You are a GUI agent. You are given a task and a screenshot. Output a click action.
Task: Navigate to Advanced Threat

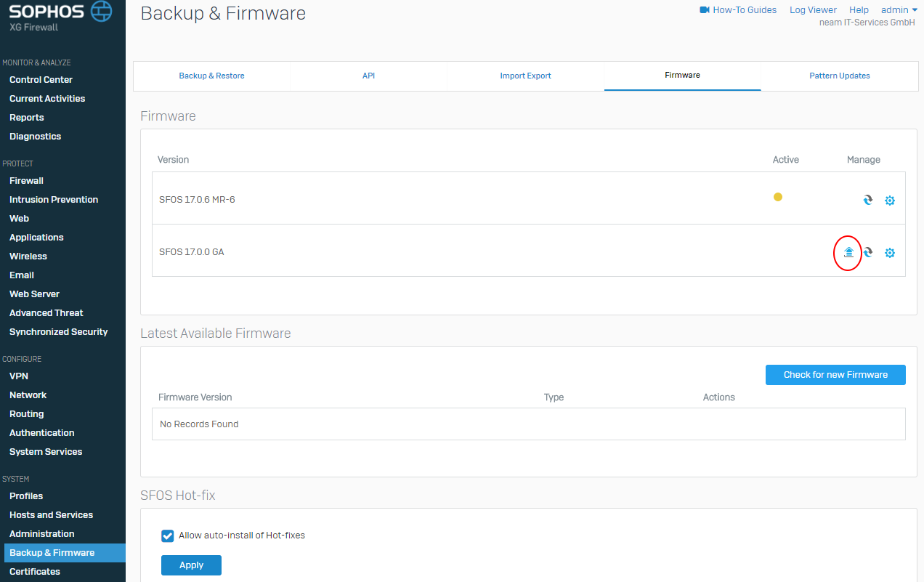click(x=46, y=313)
